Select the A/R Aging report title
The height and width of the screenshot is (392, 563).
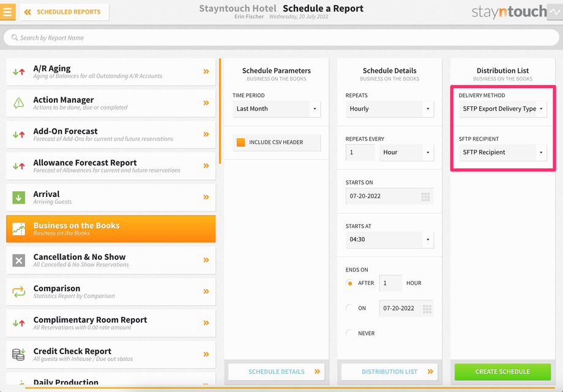tap(52, 68)
